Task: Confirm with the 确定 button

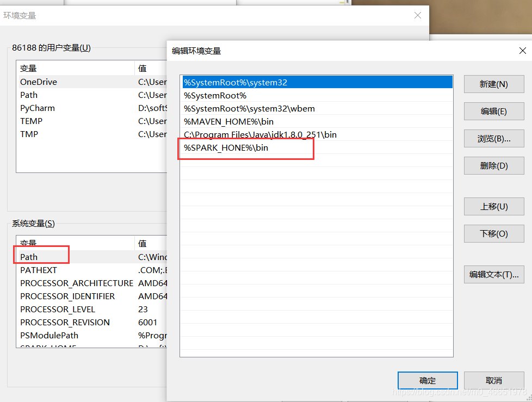Action: pyautogui.click(x=428, y=380)
